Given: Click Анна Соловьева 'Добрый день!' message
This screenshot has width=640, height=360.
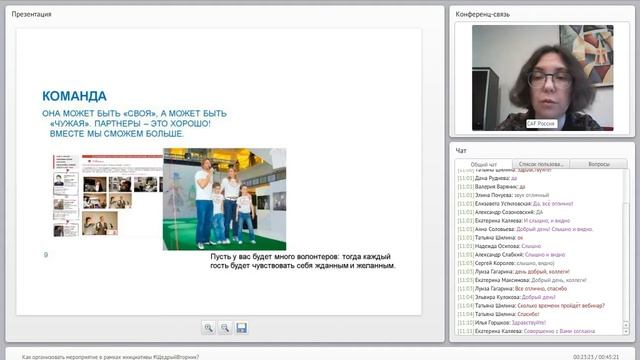Looking at the screenshot, I should point(525,229).
